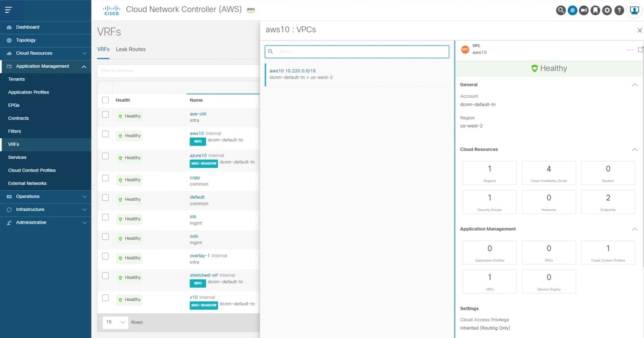
Task: Check the box for the copy row
Action: click(105, 178)
